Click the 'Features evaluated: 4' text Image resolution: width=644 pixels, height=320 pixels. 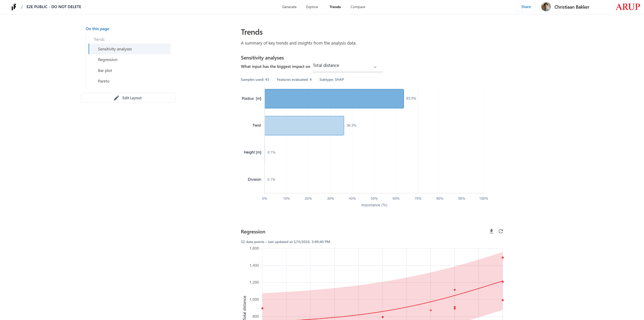tap(294, 79)
